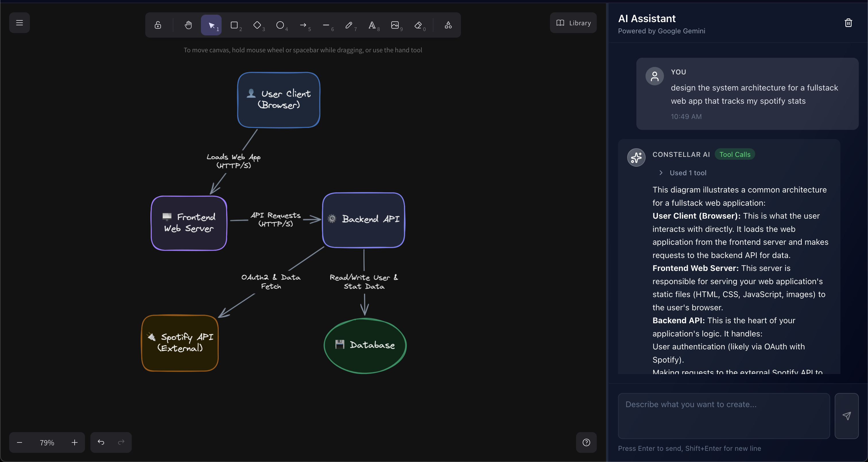This screenshot has width=868, height=462.
Task: Click the 79% zoom reset button
Action: pyautogui.click(x=47, y=442)
